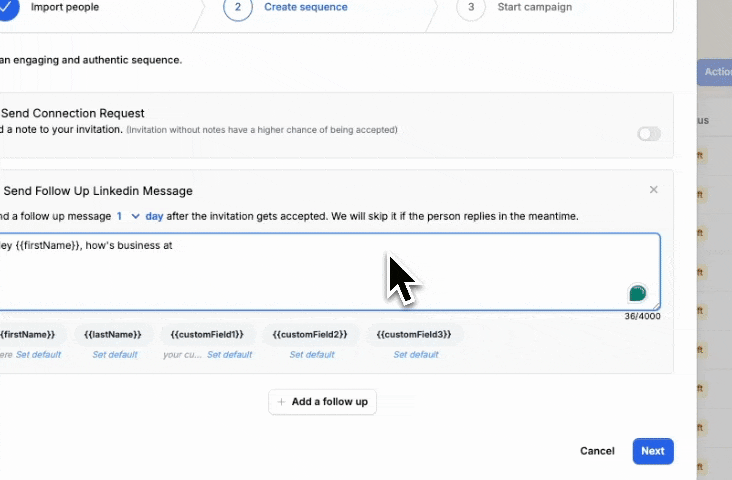This screenshot has width=732, height=480.
Task: Set default for customField1 variable
Action: click(230, 354)
